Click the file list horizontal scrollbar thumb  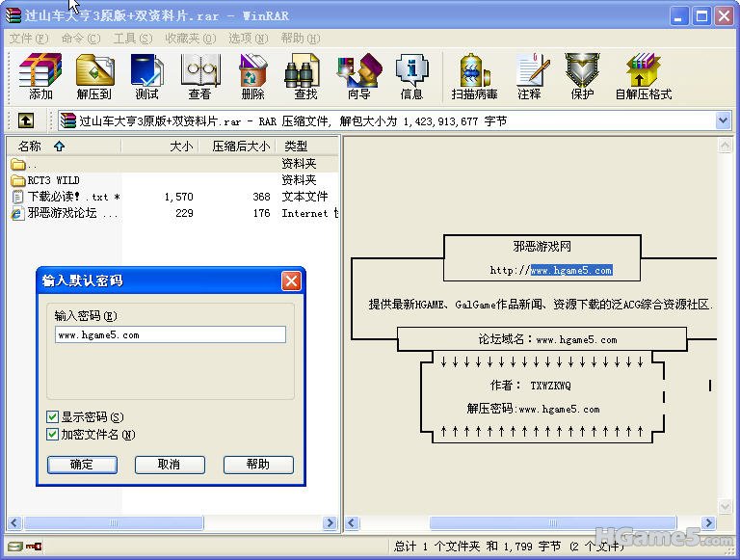click(114, 522)
